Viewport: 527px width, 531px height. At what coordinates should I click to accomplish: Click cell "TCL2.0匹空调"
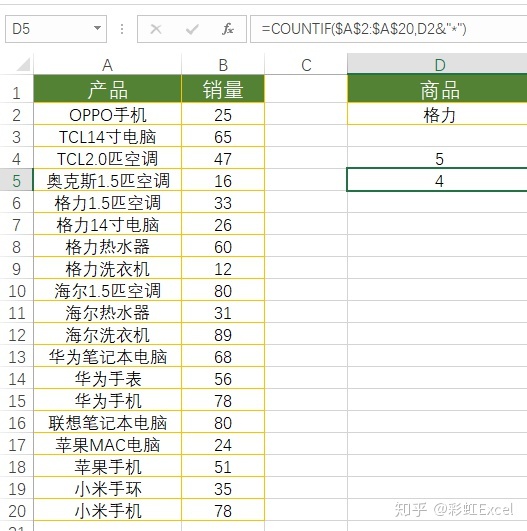tap(107, 158)
